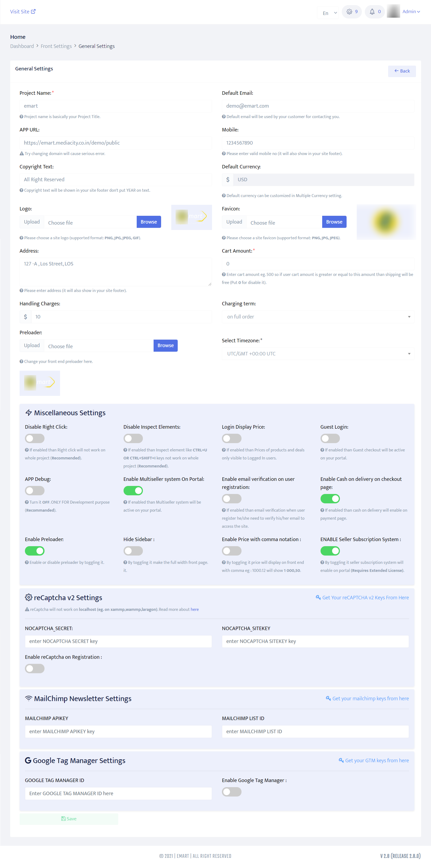Navigate to Front Settings breadcrumb
The height and width of the screenshot is (868, 431).
click(56, 46)
